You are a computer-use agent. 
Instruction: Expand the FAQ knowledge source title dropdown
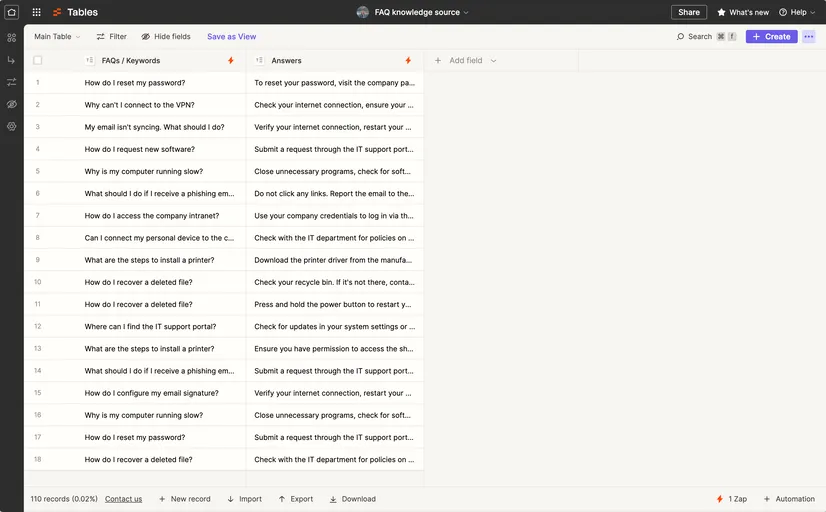click(x=466, y=12)
